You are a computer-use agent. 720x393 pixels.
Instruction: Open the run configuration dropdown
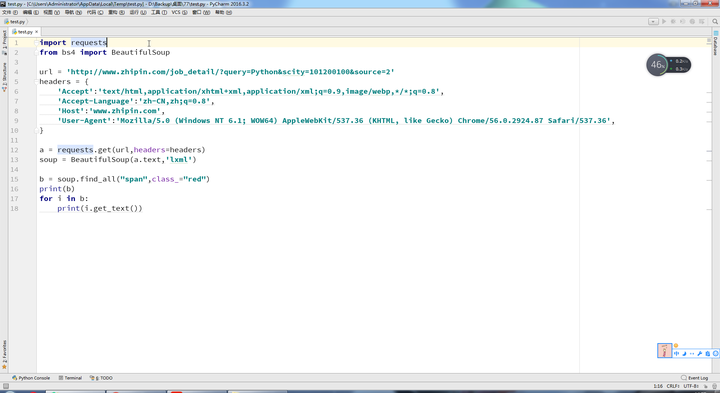pyautogui.click(x=653, y=22)
